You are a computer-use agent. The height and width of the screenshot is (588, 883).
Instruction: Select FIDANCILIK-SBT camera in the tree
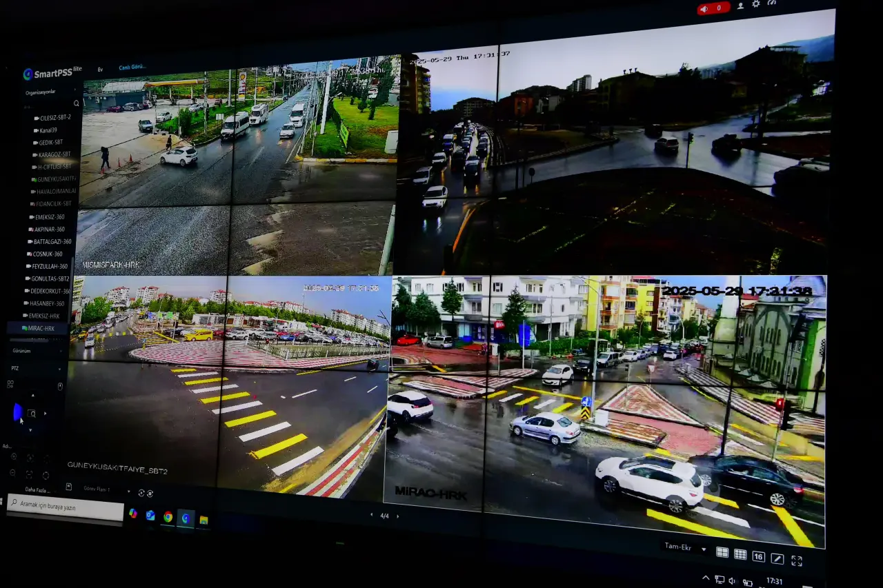pyautogui.click(x=52, y=204)
